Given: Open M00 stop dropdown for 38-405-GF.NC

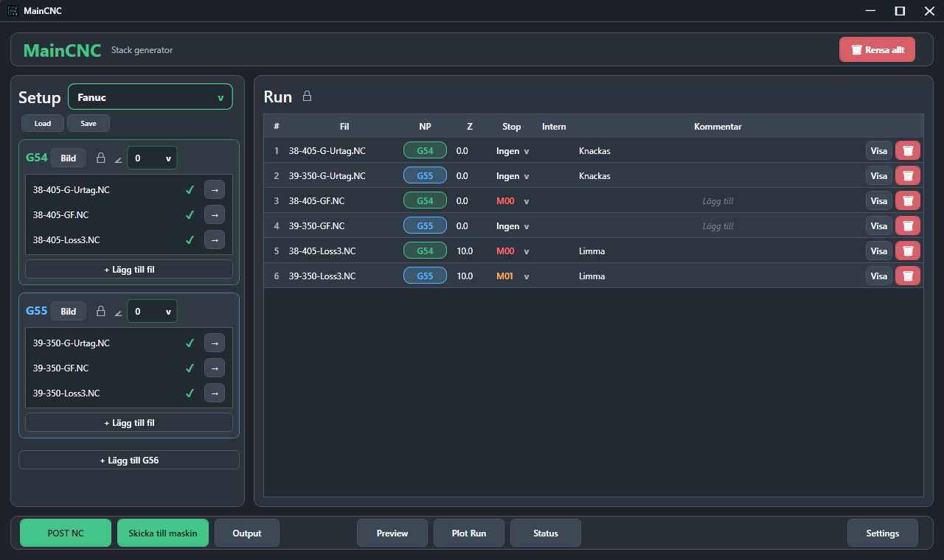Looking at the screenshot, I should [513, 201].
